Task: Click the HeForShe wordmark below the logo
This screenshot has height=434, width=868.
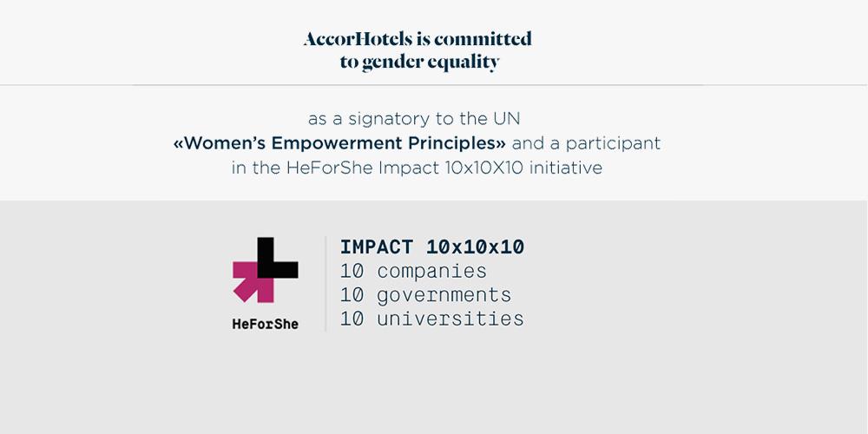Action: coord(265,325)
